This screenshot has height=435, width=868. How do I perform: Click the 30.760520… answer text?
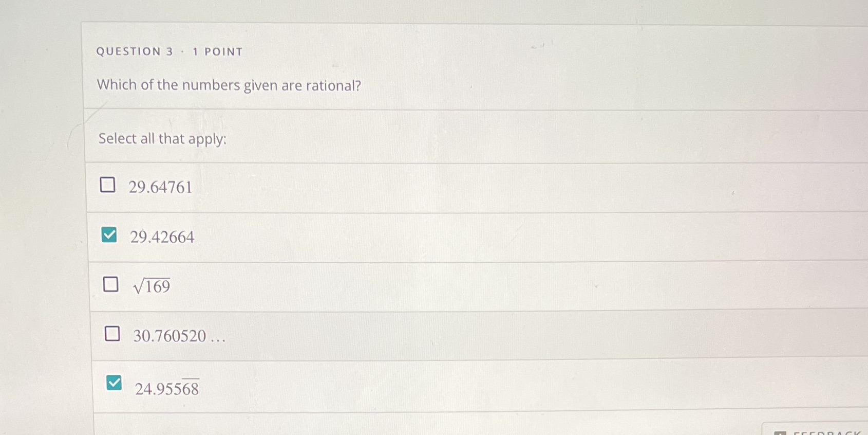tap(179, 336)
